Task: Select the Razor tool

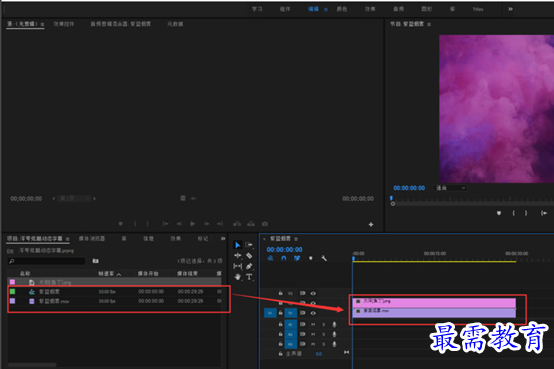Action: tap(249, 255)
